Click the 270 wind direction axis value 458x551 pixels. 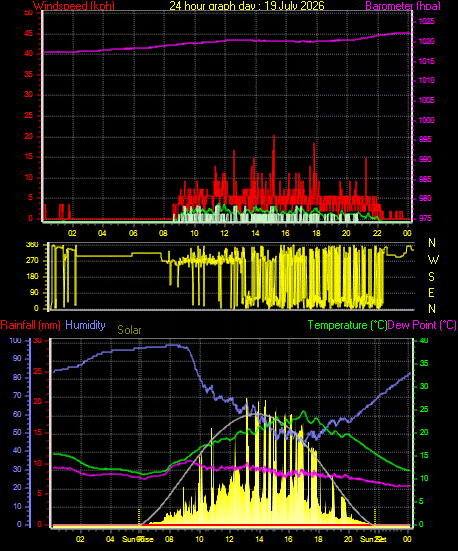click(32, 261)
